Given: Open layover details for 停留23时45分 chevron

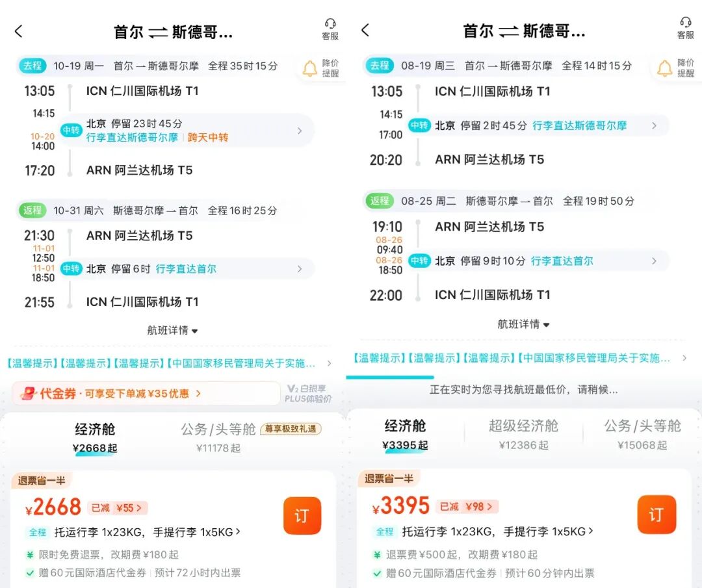Looking at the screenshot, I should (300, 131).
